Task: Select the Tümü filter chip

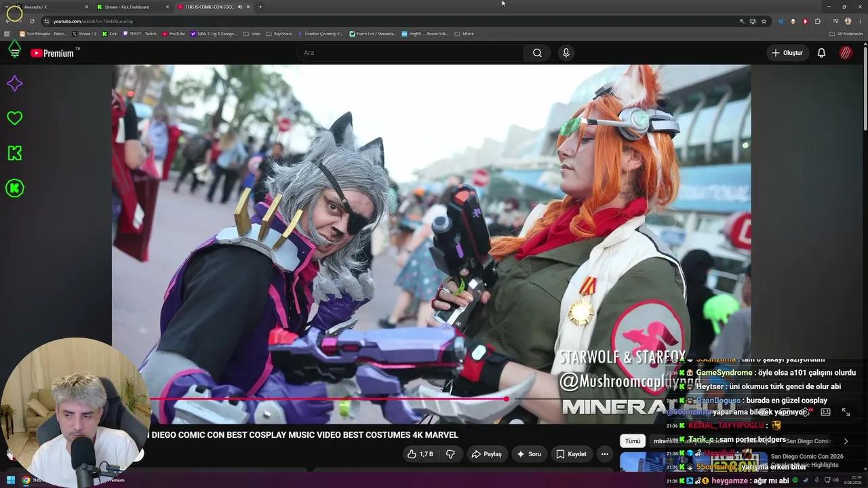Action: tap(633, 441)
